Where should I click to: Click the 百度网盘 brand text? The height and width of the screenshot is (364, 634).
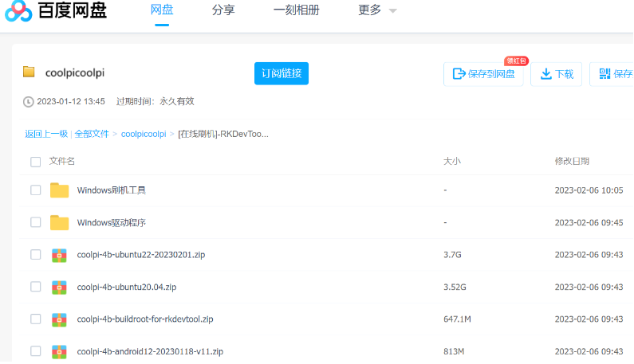point(73,10)
